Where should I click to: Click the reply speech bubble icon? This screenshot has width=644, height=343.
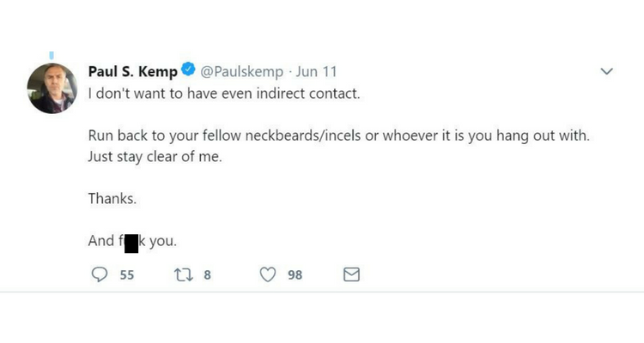click(100, 275)
